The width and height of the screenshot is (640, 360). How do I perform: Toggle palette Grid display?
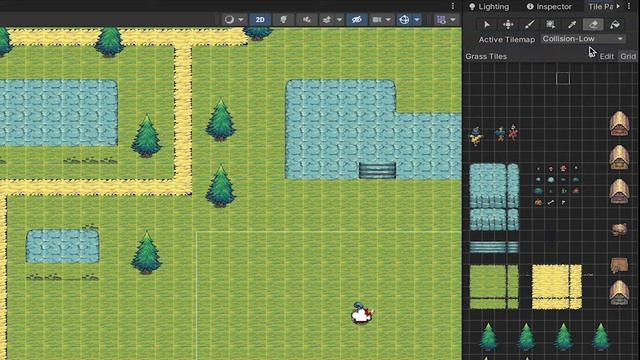click(628, 56)
